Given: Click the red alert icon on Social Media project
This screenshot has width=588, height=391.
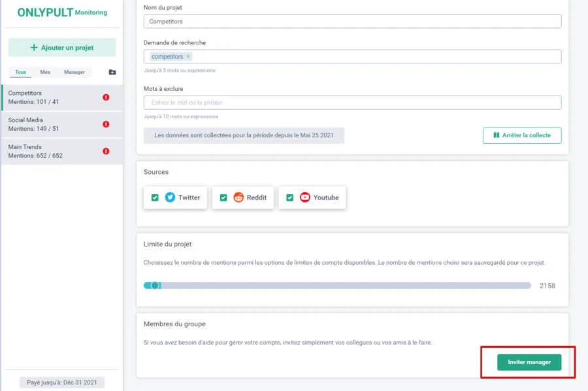Looking at the screenshot, I should 106,124.
